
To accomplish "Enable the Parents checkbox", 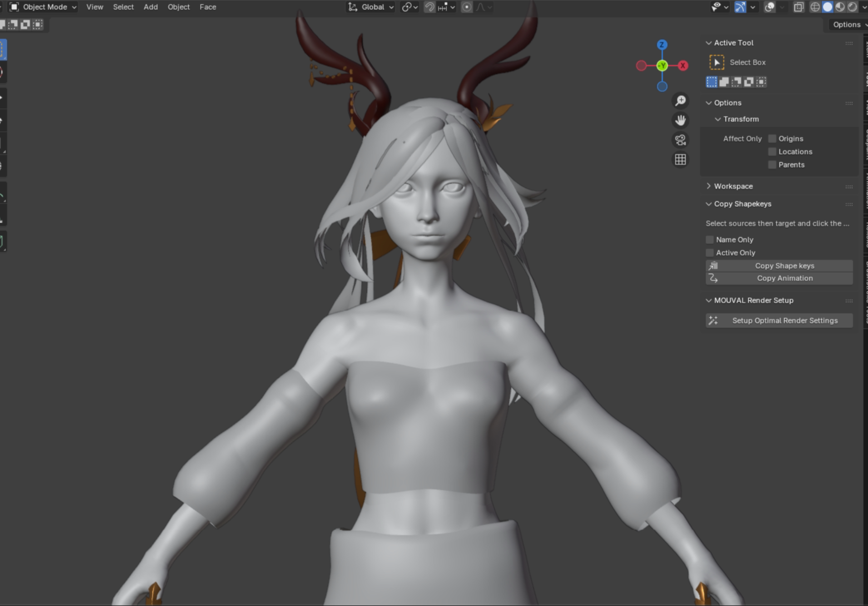I will (772, 165).
